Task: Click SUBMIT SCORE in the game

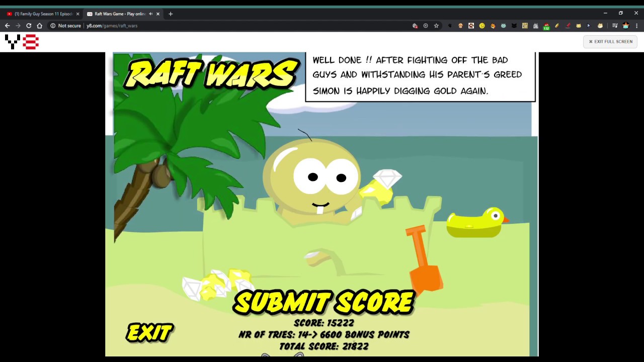Action: [x=324, y=302]
